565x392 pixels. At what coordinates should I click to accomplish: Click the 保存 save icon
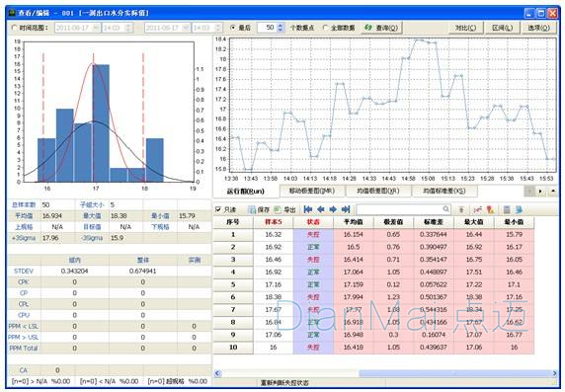(252, 209)
